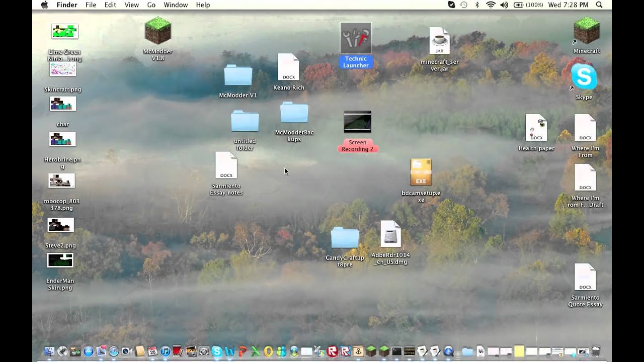The height and width of the screenshot is (362, 644).
Task: Open Microsoft PowerPoint from the Dock
Action: pos(243,351)
